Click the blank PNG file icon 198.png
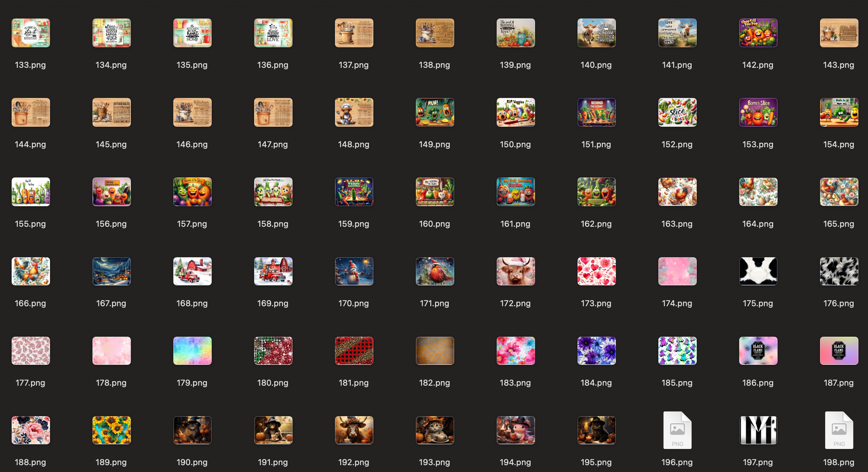The width and height of the screenshot is (868, 472). pos(839,430)
